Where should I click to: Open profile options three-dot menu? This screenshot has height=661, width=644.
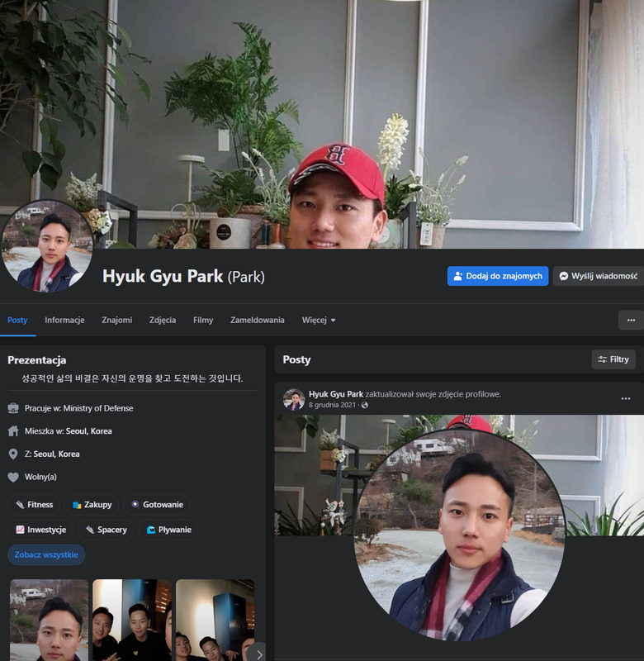(x=631, y=321)
